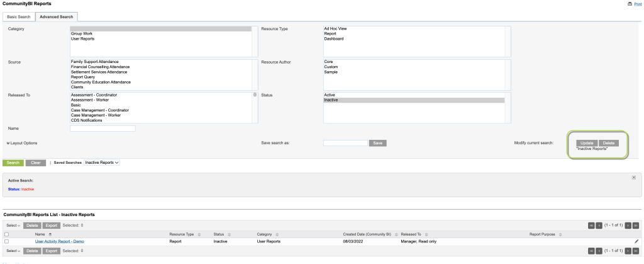Screen dimensions: 644x264
Task: Sort by Status column
Action: point(229,234)
